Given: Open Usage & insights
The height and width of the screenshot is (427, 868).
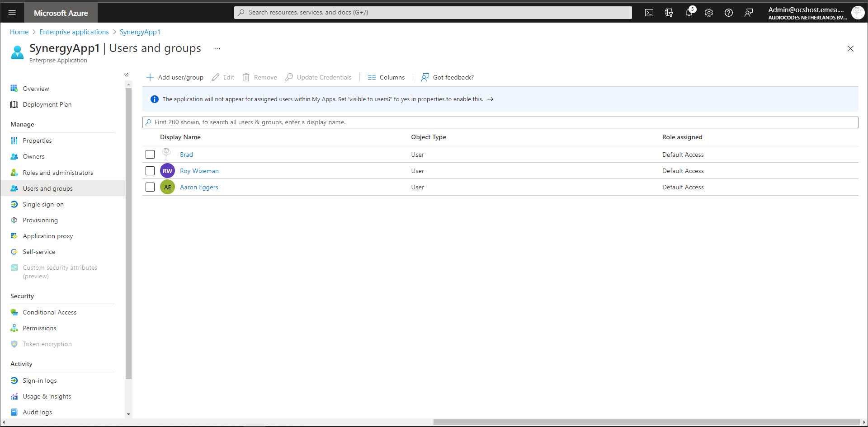Looking at the screenshot, I should pyautogui.click(x=47, y=396).
